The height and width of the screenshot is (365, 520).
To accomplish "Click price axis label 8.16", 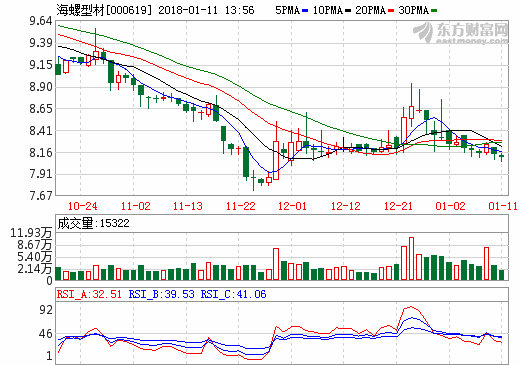I will (x=41, y=153).
